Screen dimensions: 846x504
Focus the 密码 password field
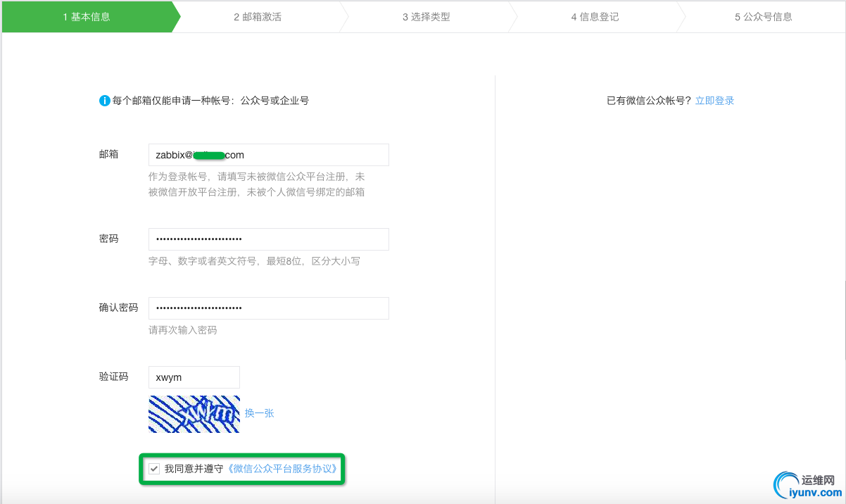click(269, 239)
